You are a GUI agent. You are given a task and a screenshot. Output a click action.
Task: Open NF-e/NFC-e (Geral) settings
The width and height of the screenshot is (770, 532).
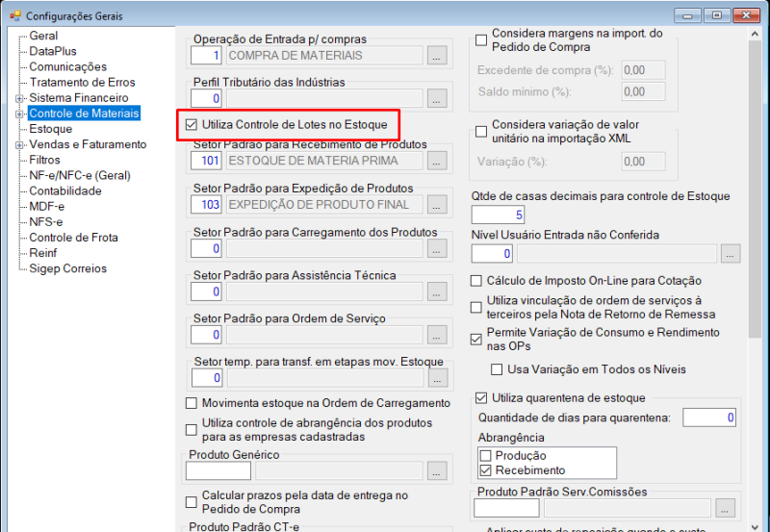[80, 176]
